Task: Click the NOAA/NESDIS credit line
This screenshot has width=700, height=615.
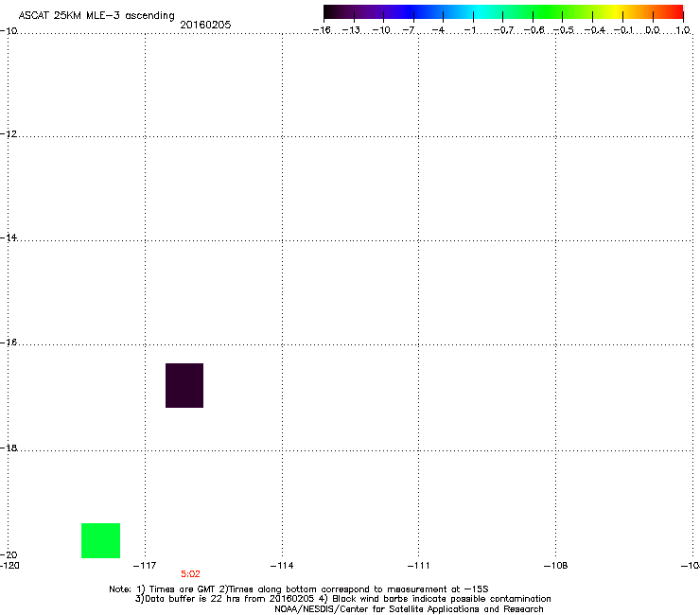Action: pyautogui.click(x=409, y=609)
